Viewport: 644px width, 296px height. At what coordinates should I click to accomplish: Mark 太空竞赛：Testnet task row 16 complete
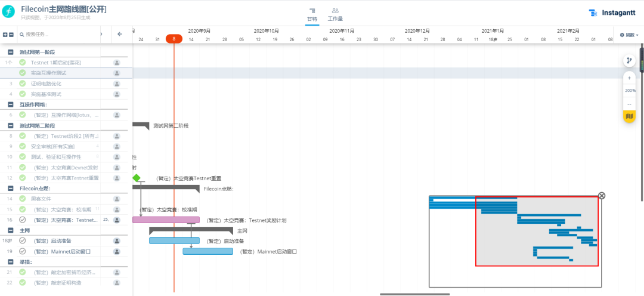23,220
